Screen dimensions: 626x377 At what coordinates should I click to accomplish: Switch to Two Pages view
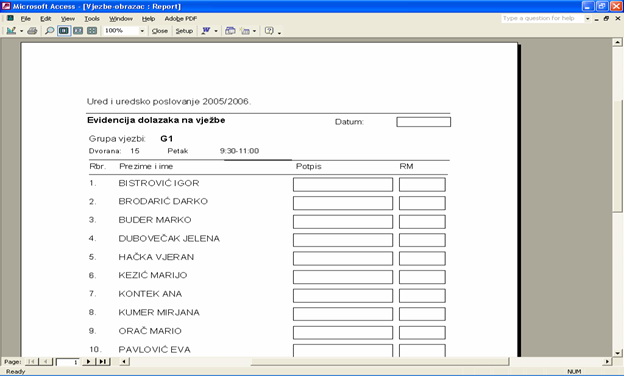[78, 31]
